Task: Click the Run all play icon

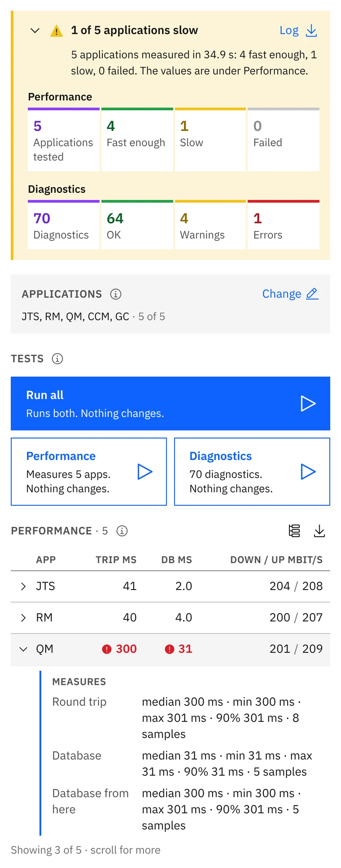Action: click(308, 404)
